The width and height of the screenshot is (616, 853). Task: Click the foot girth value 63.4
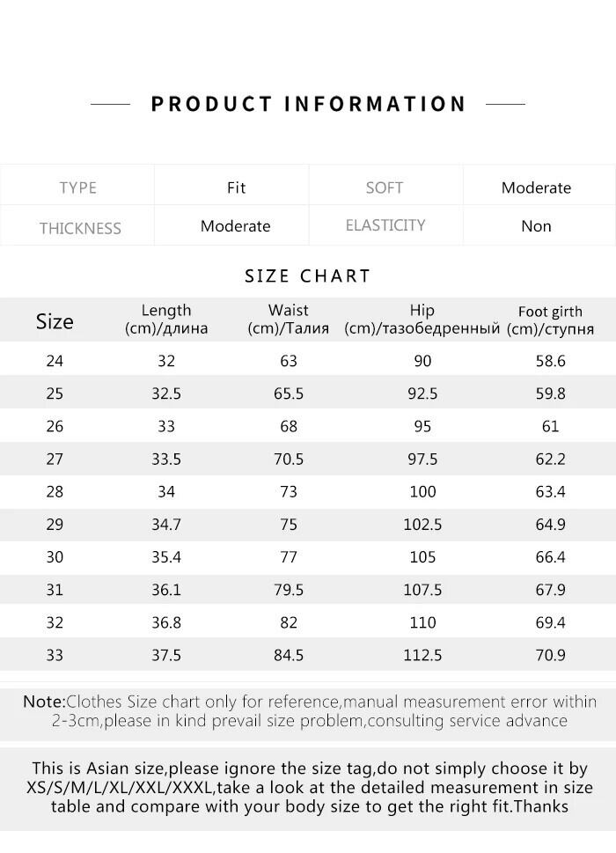coord(550,492)
